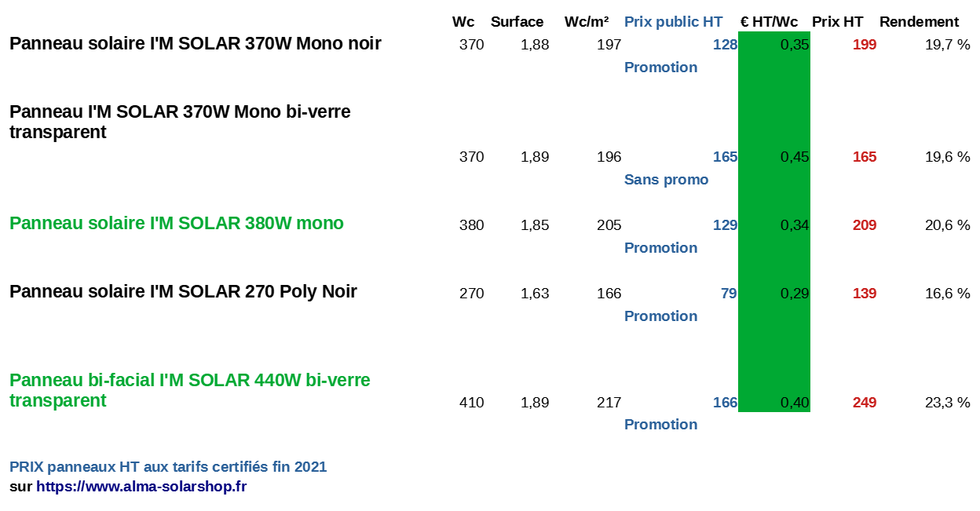Click the red Prix HT value 249
980x511 pixels.
865,403
